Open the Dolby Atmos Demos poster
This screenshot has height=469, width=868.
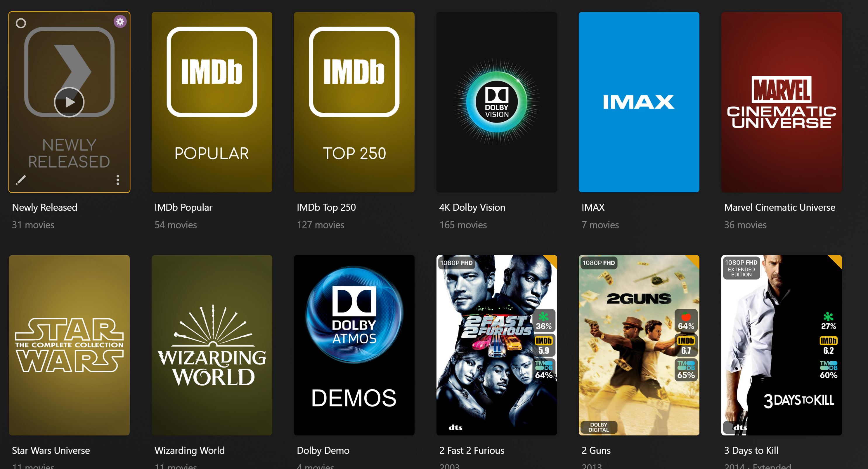pos(354,345)
